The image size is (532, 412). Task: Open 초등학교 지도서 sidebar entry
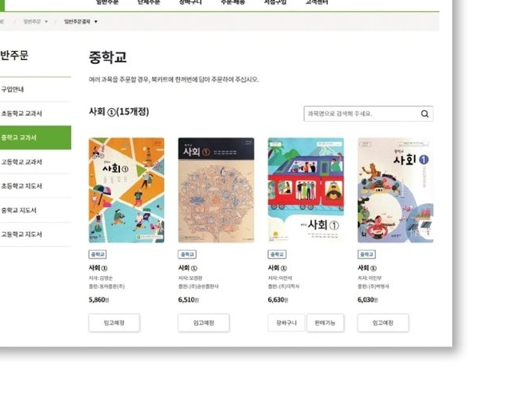tap(35, 186)
